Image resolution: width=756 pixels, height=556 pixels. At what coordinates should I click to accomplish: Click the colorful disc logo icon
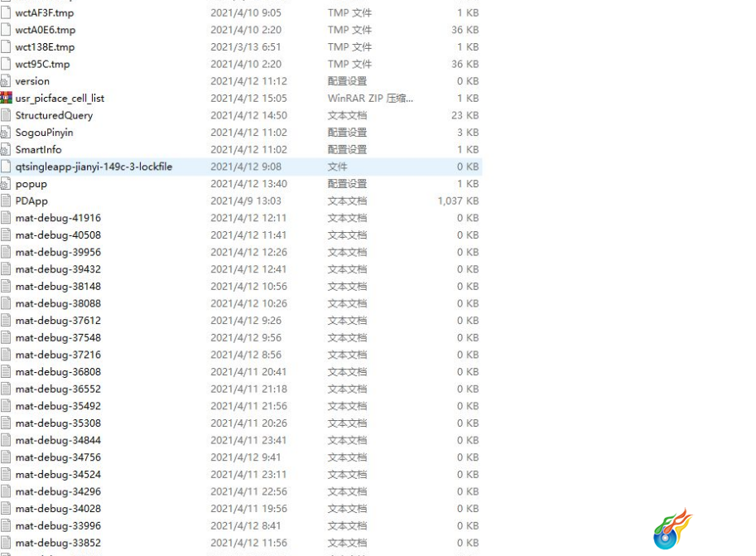(673, 529)
